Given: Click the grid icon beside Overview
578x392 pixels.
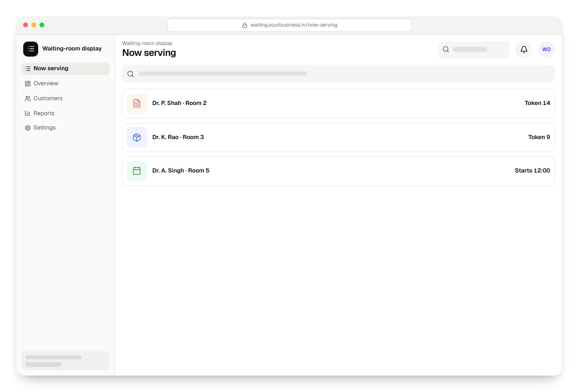Looking at the screenshot, I should point(28,84).
